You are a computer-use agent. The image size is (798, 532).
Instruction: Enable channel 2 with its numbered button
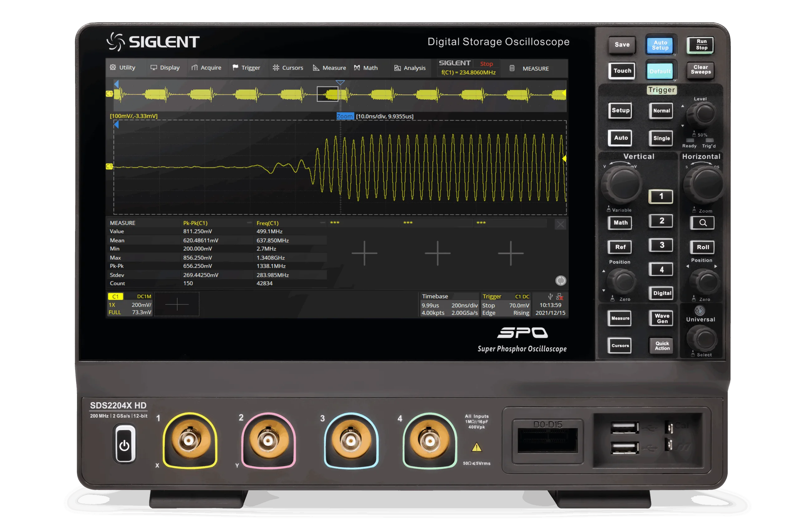pos(661,221)
